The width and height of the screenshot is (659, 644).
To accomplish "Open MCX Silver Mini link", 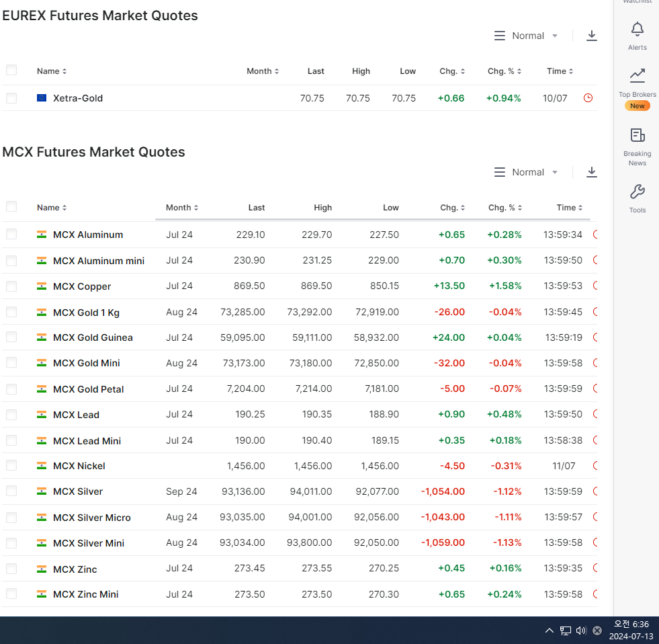I will [x=89, y=543].
